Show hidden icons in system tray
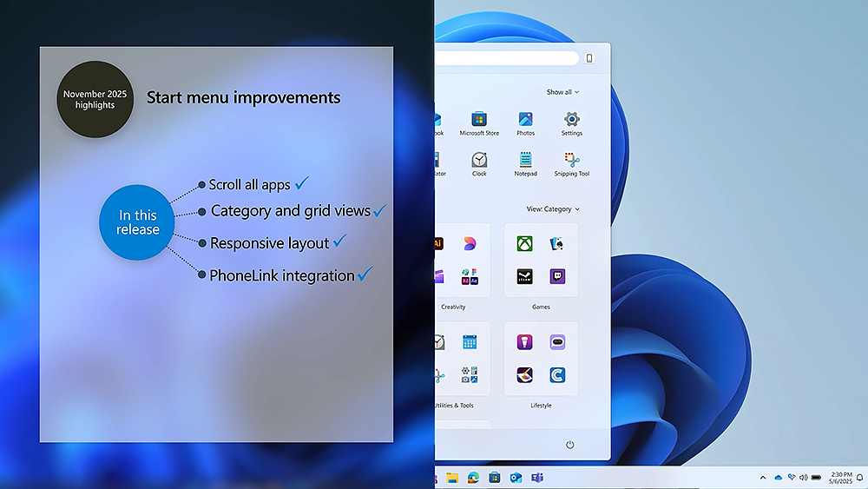 763,478
